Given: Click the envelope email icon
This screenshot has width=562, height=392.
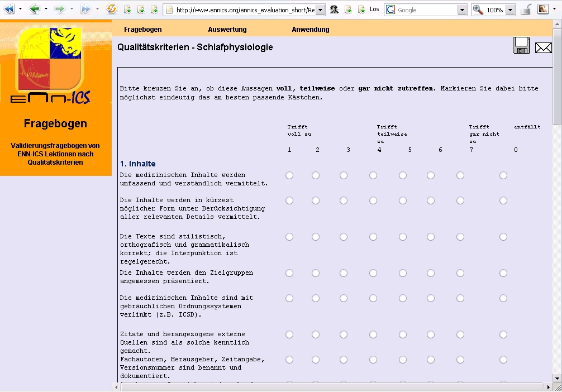Looking at the screenshot, I should pyautogui.click(x=543, y=48).
